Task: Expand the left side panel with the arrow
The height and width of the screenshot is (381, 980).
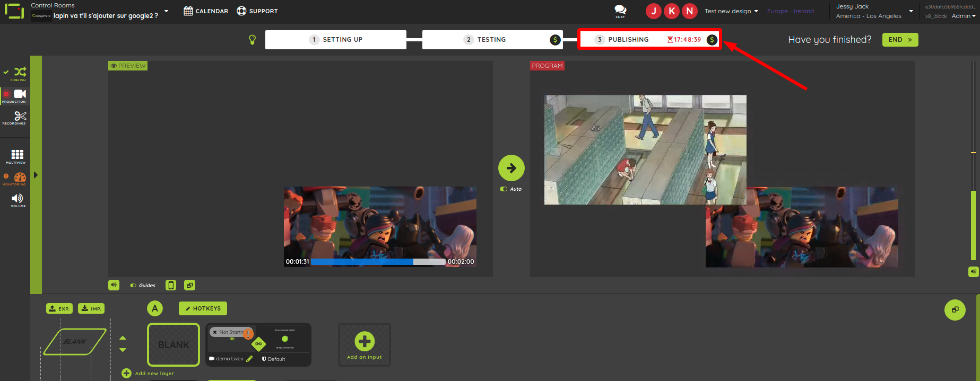Action: pyautogui.click(x=36, y=175)
